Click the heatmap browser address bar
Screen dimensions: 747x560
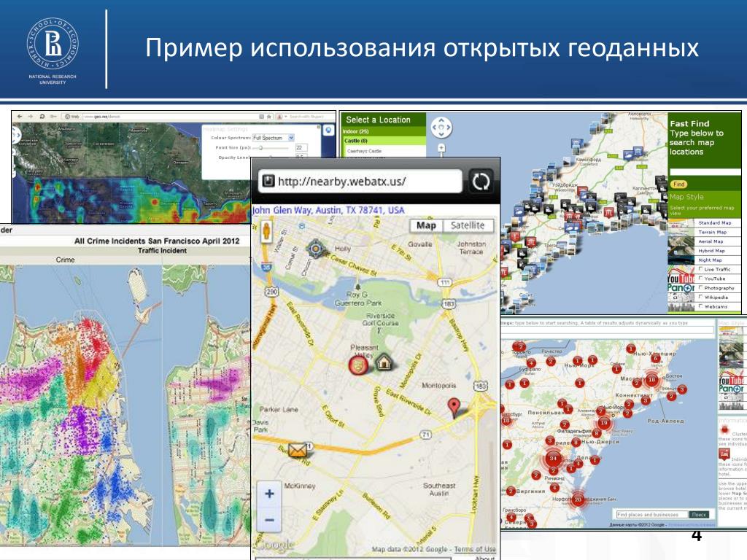click(x=169, y=116)
